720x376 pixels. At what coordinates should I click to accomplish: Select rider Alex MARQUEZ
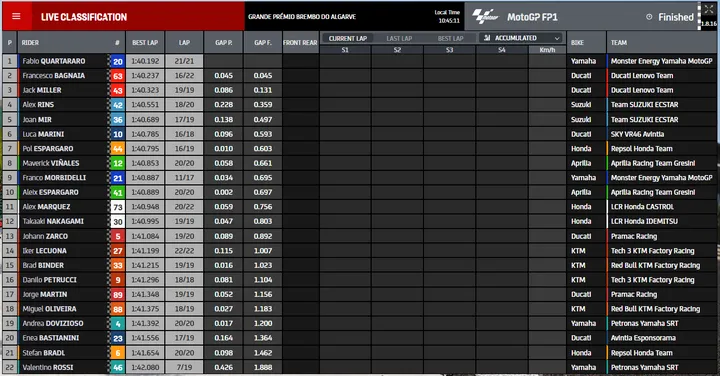point(46,207)
